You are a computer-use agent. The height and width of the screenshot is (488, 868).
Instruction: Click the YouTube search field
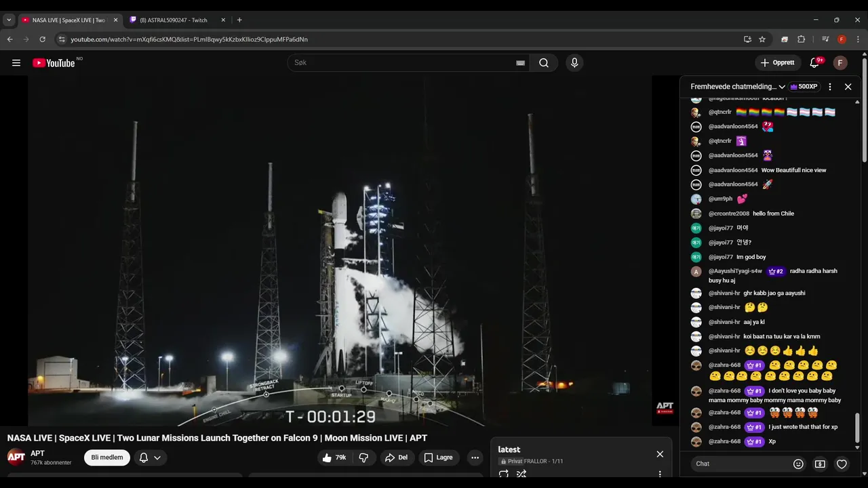point(403,63)
